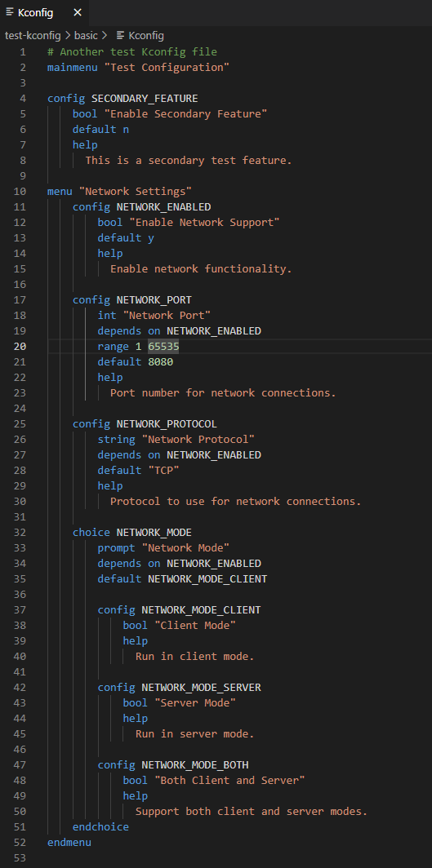Click "Port number for network connections." text

coord(223,393)
